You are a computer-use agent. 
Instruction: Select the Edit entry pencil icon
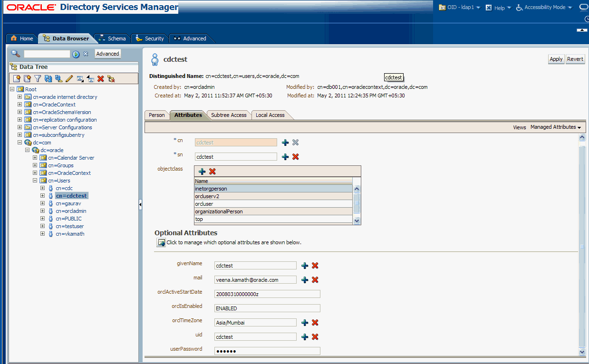68,78
